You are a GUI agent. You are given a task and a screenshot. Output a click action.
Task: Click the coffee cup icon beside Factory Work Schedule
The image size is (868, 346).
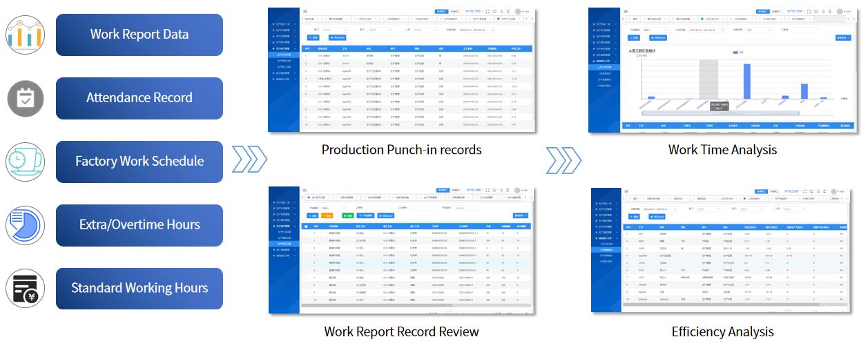(26, 162)
